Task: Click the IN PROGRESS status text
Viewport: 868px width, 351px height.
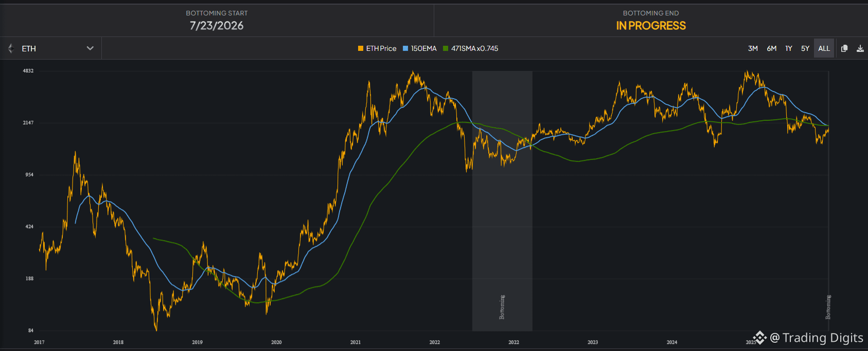Action: [x=651, y=26]
